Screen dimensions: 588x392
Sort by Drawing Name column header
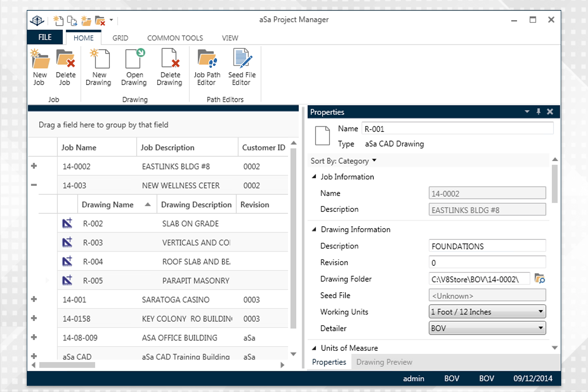coord(117,205)
